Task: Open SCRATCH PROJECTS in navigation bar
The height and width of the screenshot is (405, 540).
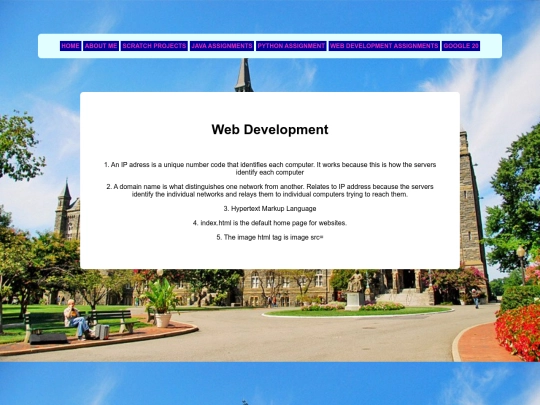Action: tap(154, 46)
